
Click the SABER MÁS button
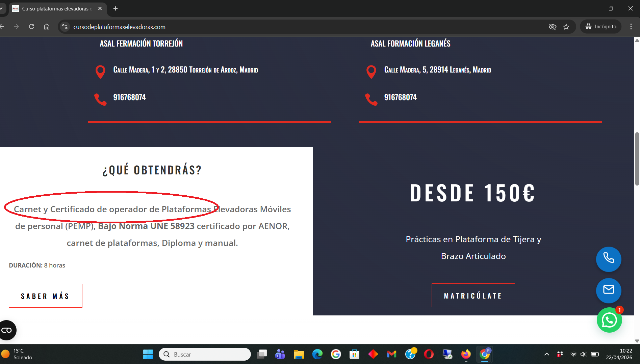(x=46, y=296)
